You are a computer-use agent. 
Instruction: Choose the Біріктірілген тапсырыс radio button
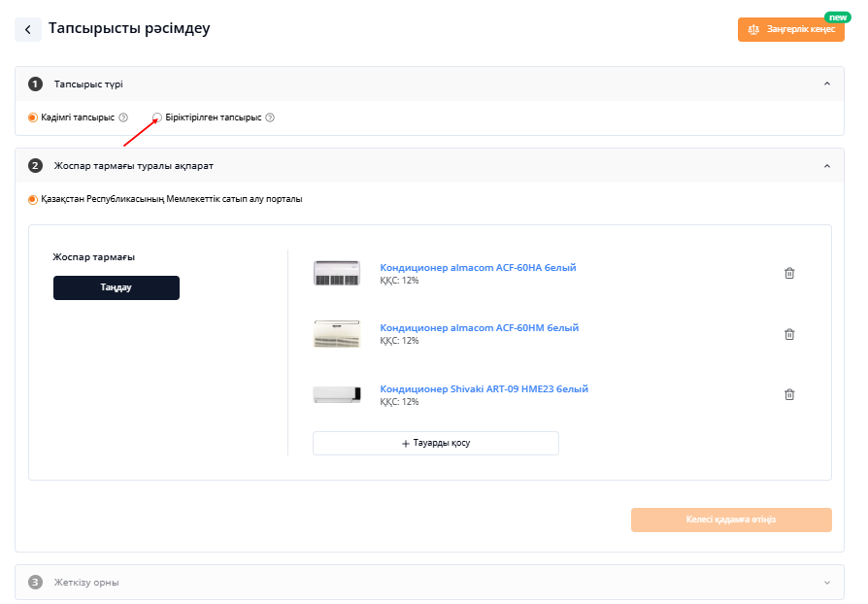157,117
